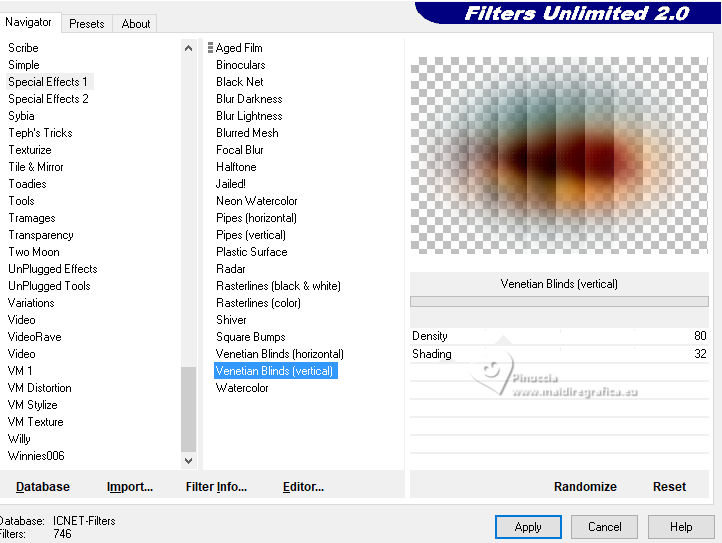Apply the Venetian Blinds filter
722x543 pixels.
tap(528, 527)
